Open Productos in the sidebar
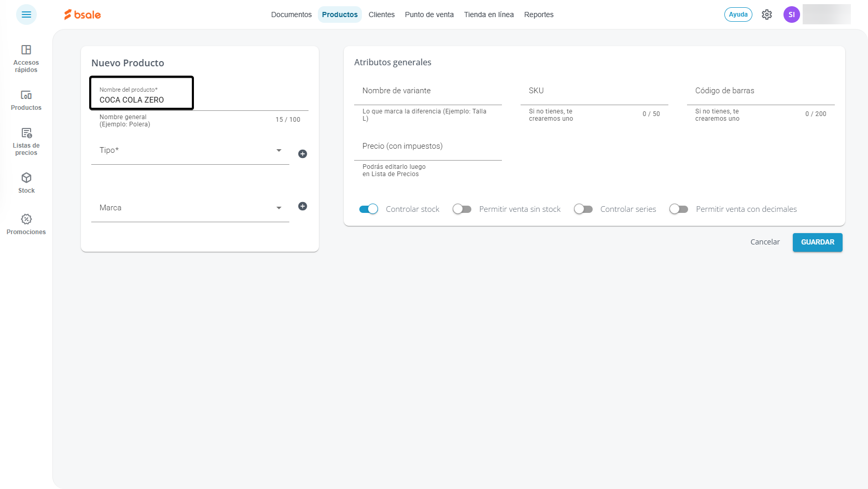This screenshot has width=868, height=489. [x=26, y=100]
